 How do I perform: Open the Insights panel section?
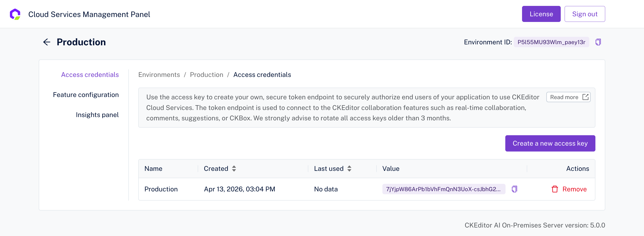coord(97,114)
